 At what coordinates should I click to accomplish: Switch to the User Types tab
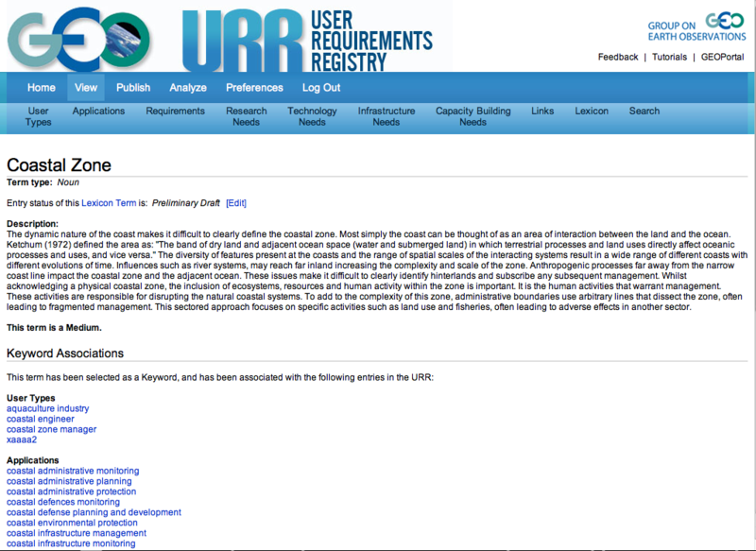pyautogui.click(x=39, y=116)
